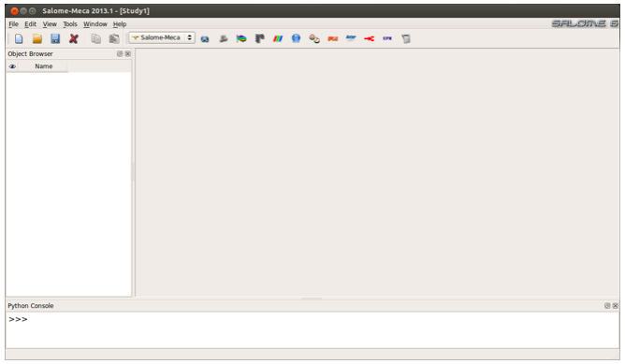Screen dimensions: 625x364
Task: Activate the Aster module icon
Action: [351, 38]
